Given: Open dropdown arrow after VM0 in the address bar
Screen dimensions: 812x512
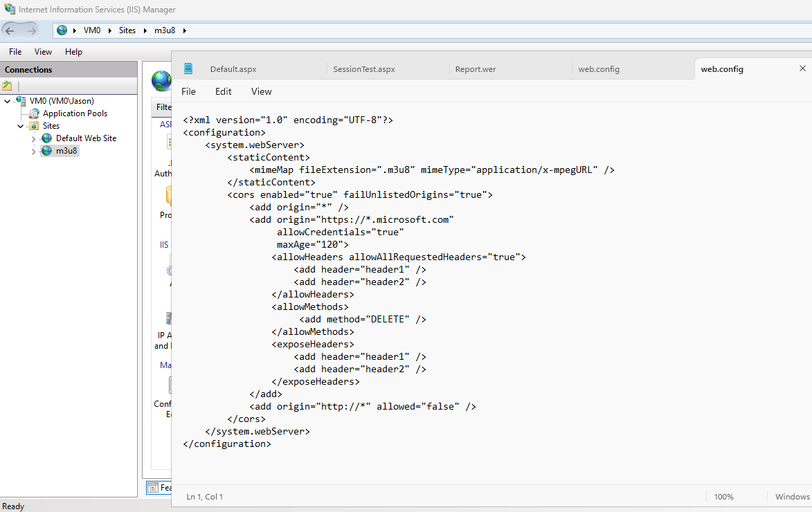Looking at the screenshot, I should coord(110,30).
